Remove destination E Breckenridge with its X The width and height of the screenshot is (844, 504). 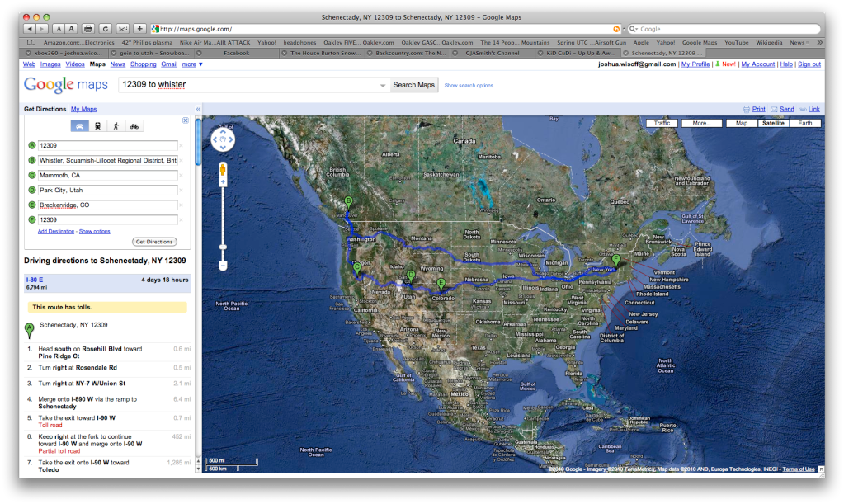[x=182, y=205]
